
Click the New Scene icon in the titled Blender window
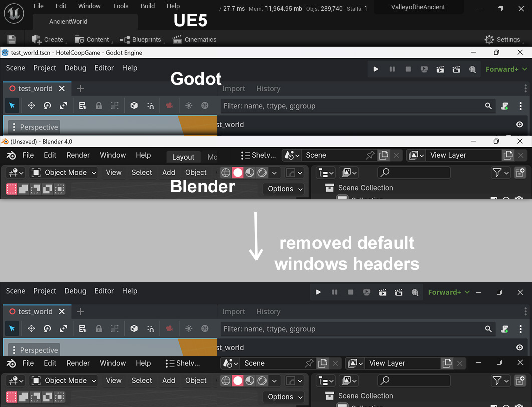pyautogui.click(x=384, y=155)
